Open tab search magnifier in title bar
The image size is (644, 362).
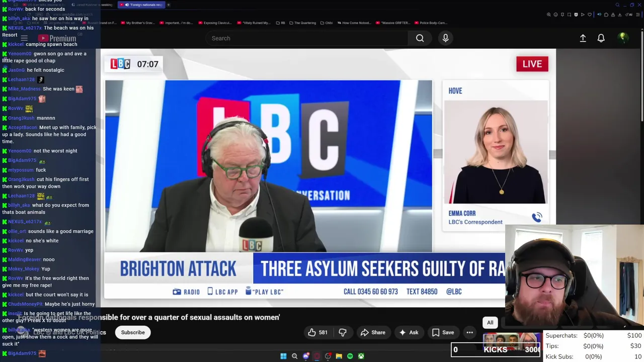click(x=617, y=5)
